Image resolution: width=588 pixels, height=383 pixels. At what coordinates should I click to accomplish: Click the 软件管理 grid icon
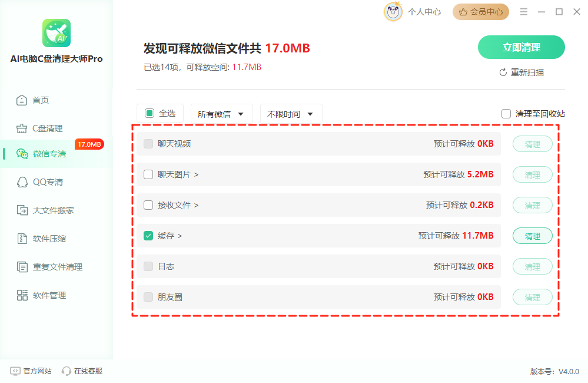[22, 295]
